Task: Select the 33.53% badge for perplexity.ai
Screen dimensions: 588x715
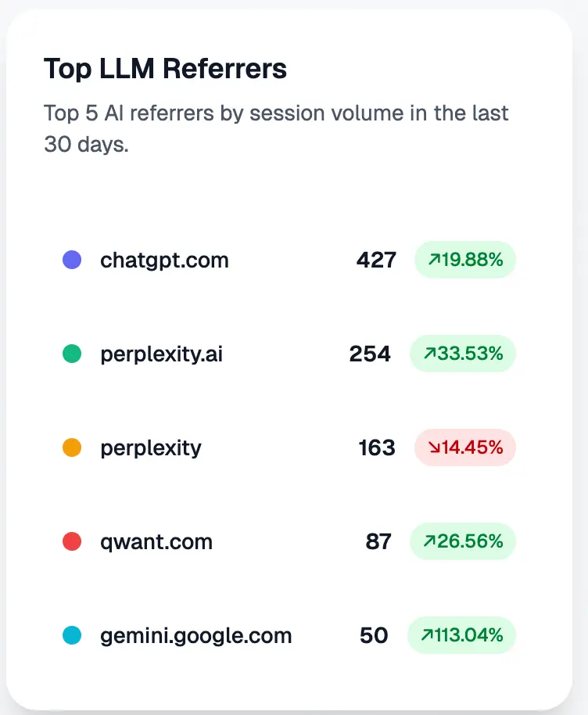Action: (462, 354)
